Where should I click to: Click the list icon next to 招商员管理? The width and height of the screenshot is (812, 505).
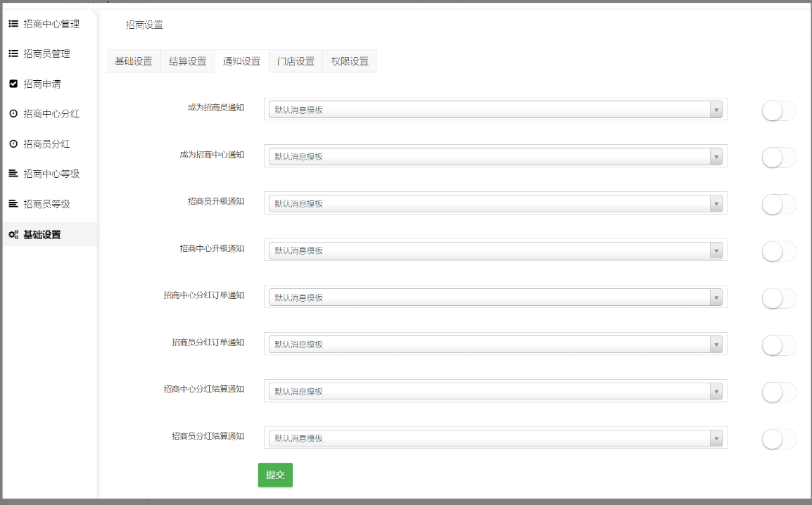[x=13, y=53]
